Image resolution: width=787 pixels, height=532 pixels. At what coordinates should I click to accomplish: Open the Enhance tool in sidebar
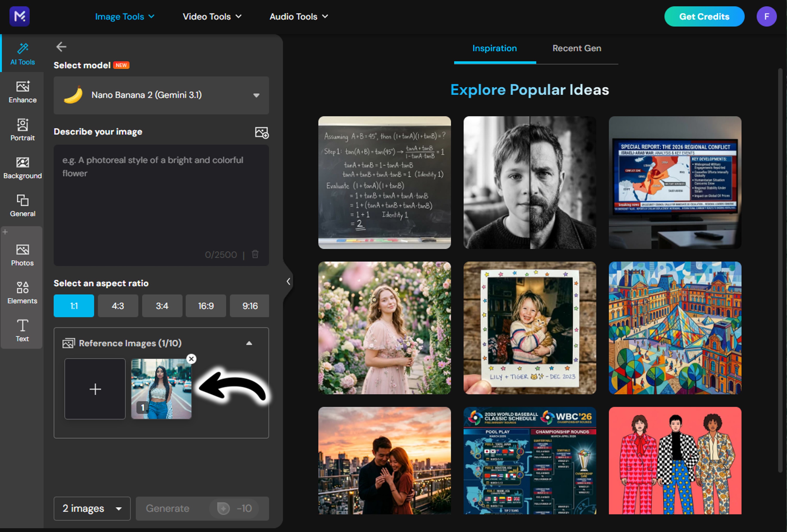(x=22, y=91)
